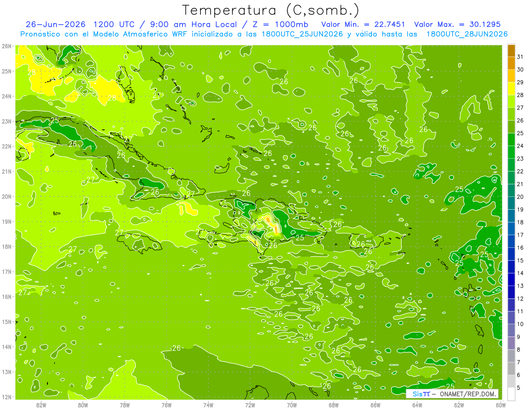
Task: Click the legend value 28
Action: point(520,95)
